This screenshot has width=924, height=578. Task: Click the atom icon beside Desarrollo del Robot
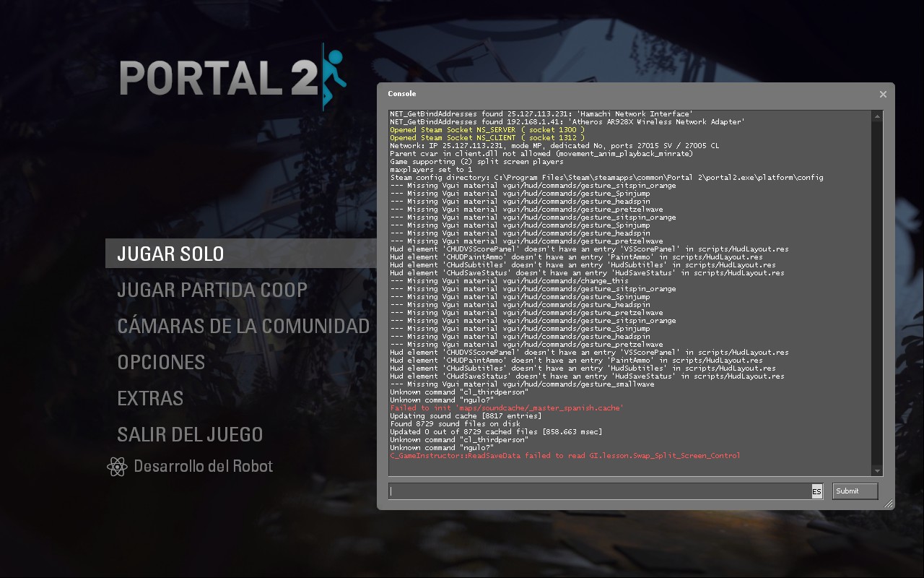coord(117,467)
